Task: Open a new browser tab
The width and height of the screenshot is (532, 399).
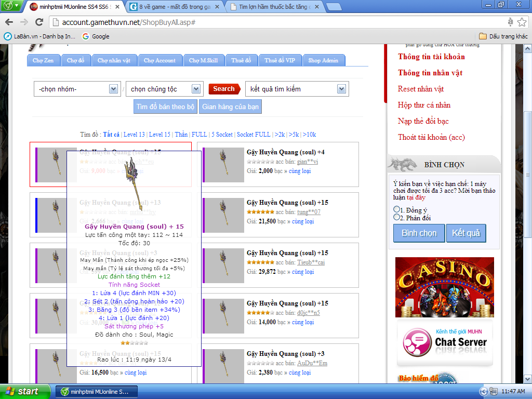Action: [334, 7]
